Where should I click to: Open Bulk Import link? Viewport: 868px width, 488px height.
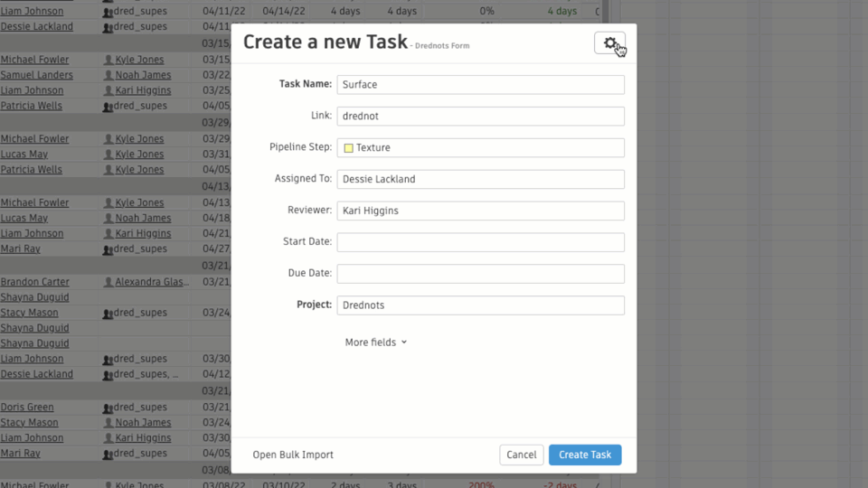click(x=293, y=455)
